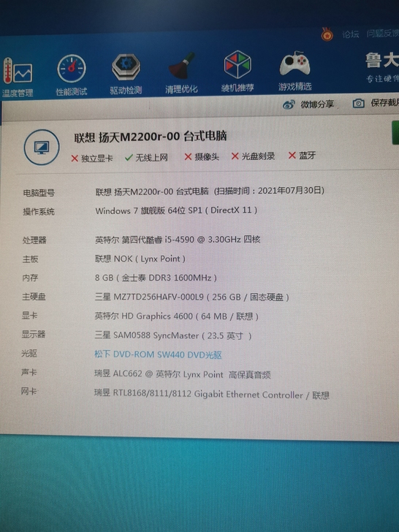The height and width of the screenshot is (532, 399).
Task: Click the 操作系统 row label
Action: 38,212
